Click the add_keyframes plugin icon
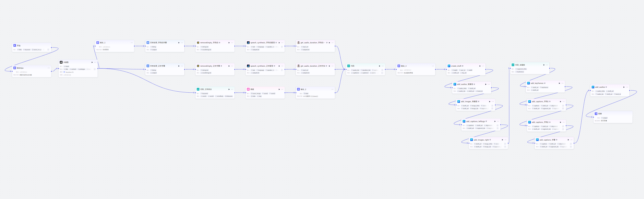Viewport: 644px width, 199px height. [x=528, y=83]
